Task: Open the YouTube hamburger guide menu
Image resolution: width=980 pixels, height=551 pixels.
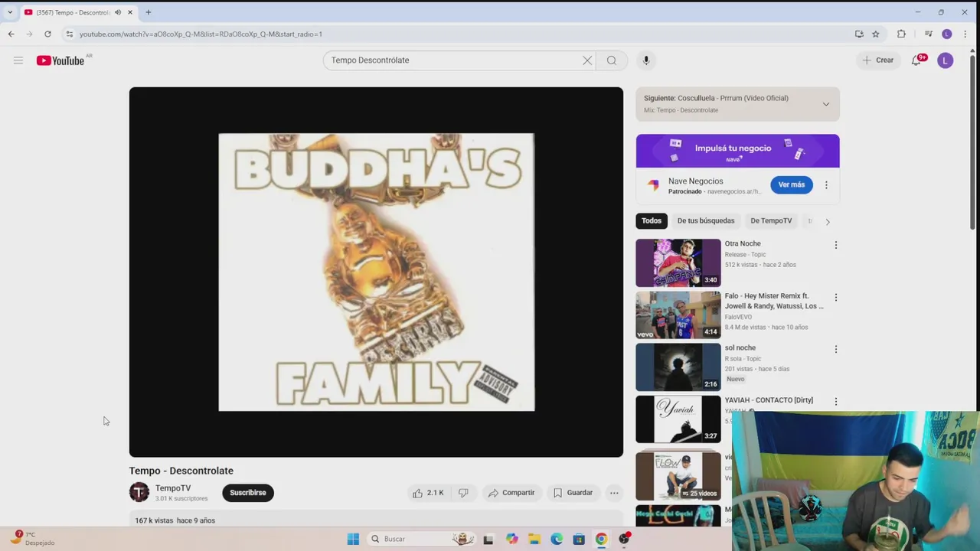Action: tap(18, 60)
